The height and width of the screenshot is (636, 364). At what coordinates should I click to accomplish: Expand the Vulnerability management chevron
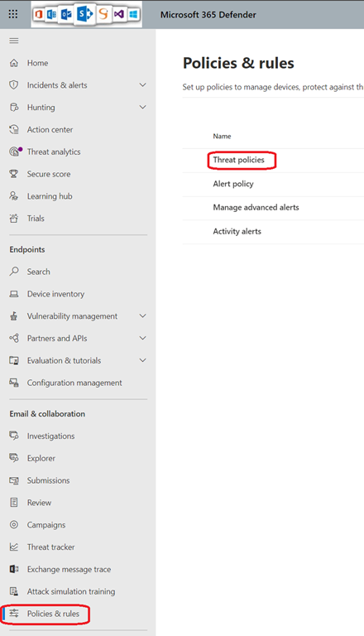[x=142, y=316]
